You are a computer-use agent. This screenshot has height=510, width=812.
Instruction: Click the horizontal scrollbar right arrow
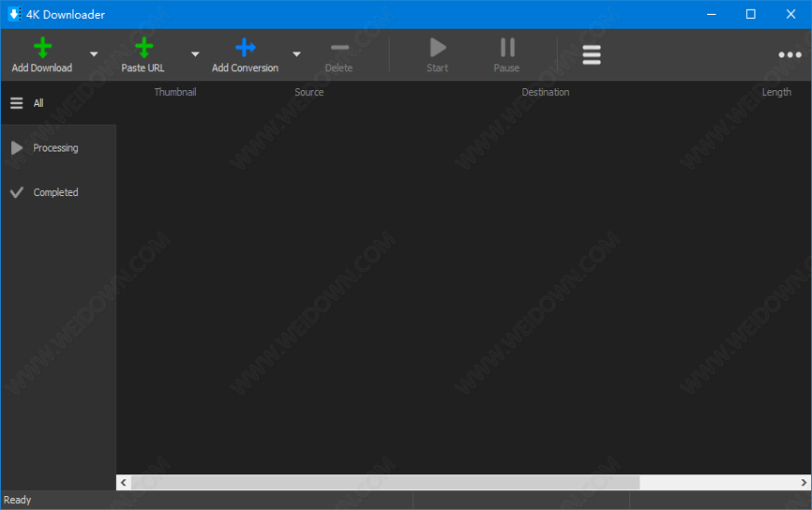click(804, 482)
